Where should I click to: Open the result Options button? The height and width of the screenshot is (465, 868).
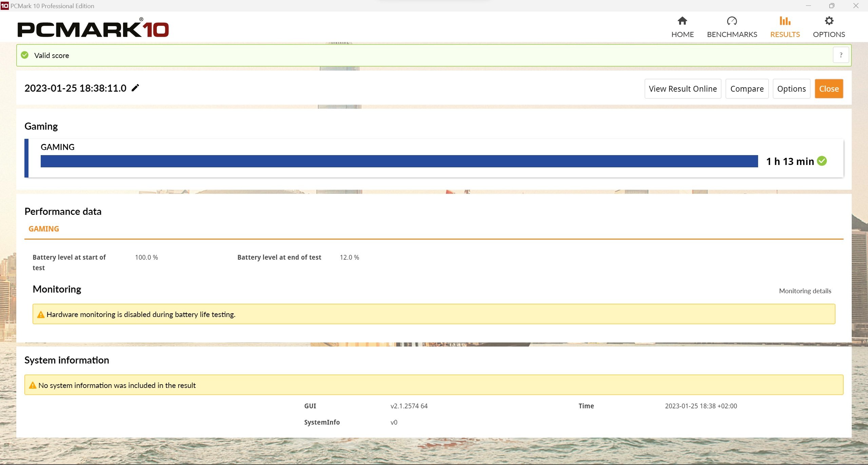[x=791, y=89]
